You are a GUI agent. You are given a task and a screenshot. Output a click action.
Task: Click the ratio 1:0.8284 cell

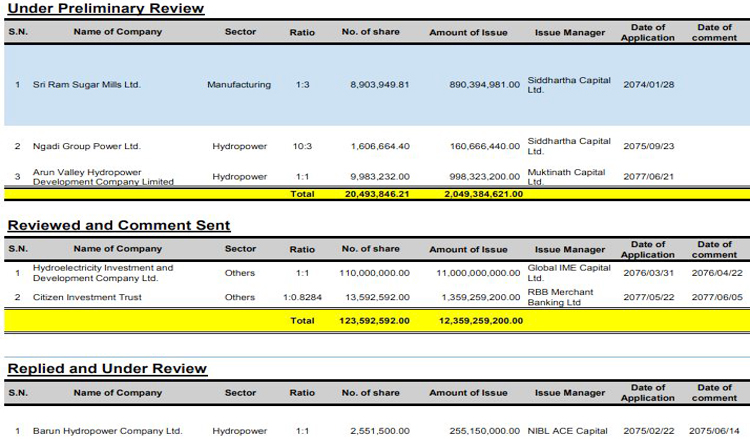click(x=301, y=297)
